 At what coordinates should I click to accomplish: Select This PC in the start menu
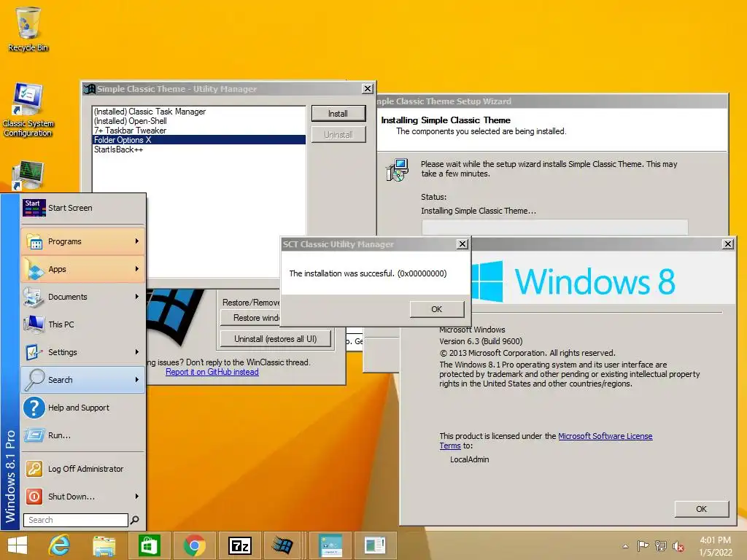click(x=82, y=324)
